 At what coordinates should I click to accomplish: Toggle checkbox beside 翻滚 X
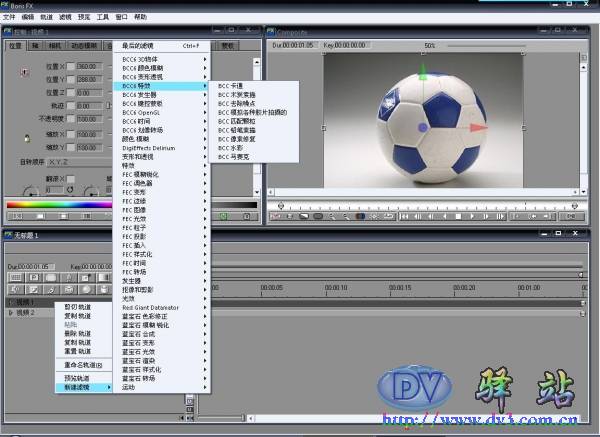(71, 179)
